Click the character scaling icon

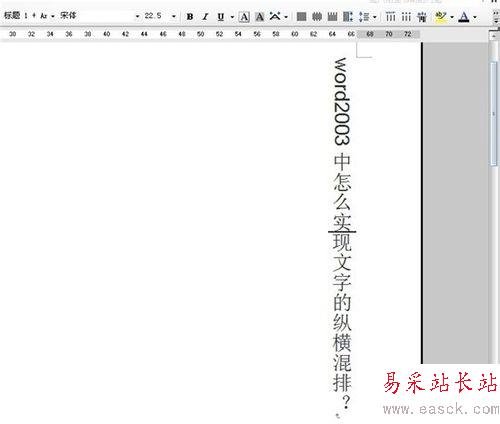tap(275, 16)
